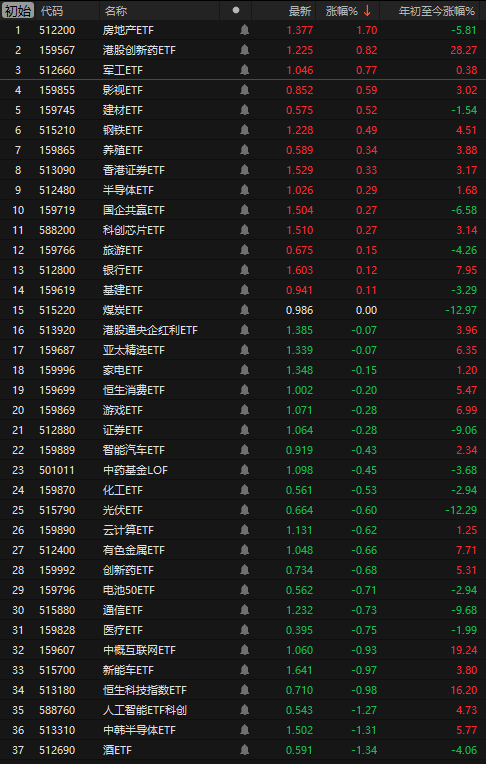Click the alert bell for 军工ETF

244,70
